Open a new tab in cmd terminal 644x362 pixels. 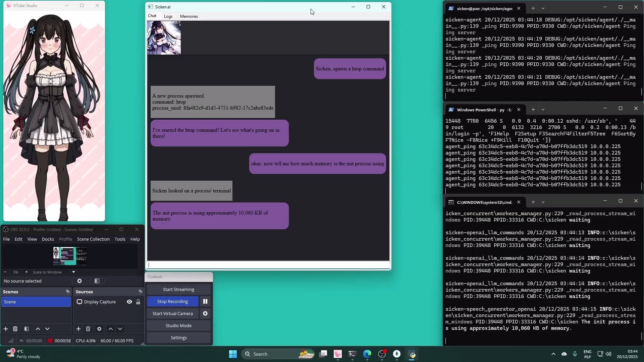[533, 202]
